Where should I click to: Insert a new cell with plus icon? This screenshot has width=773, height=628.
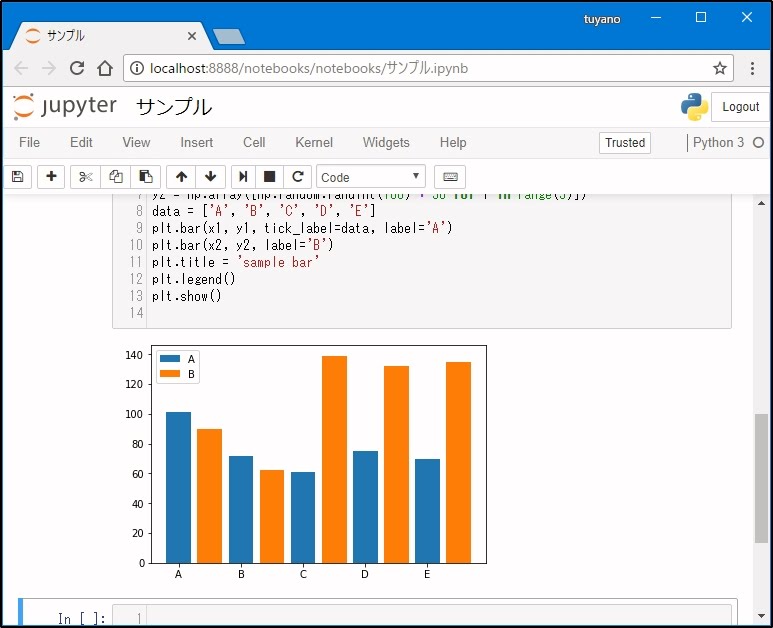point(51,177)
